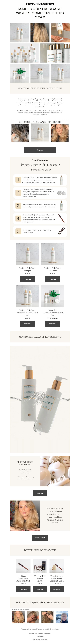The image size is (80, 644).
Task: Shop now for Moisture & Balance Shampoo
Action: pyautogui.click(x=27, y=279)
